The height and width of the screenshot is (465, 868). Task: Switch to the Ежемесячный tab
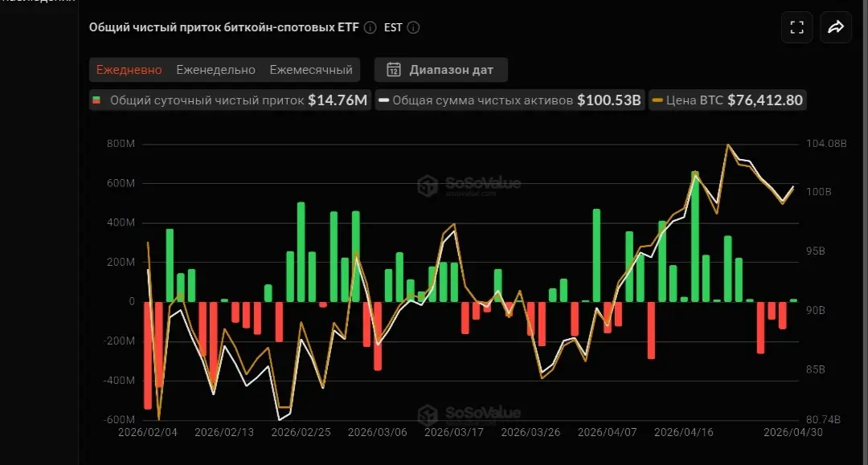[x=311, y=70]
